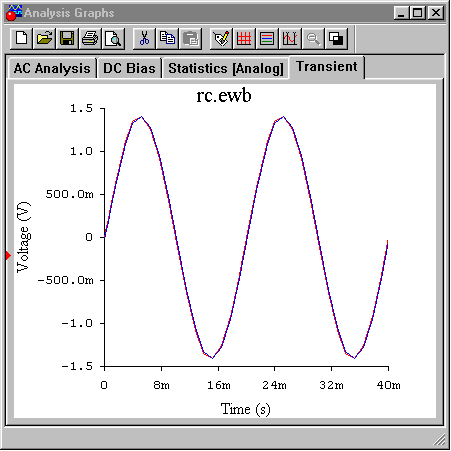
Task: Click the 16m time axis value
Action: 219,385
